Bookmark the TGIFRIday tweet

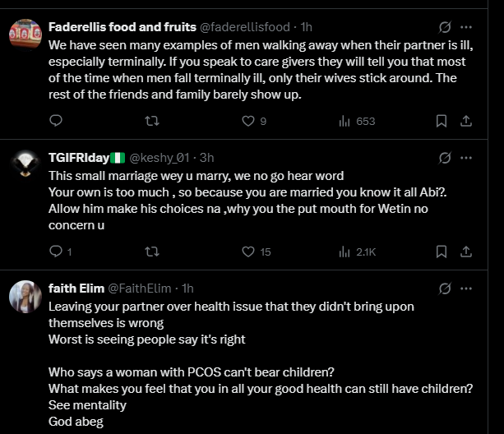click(442, 252)
